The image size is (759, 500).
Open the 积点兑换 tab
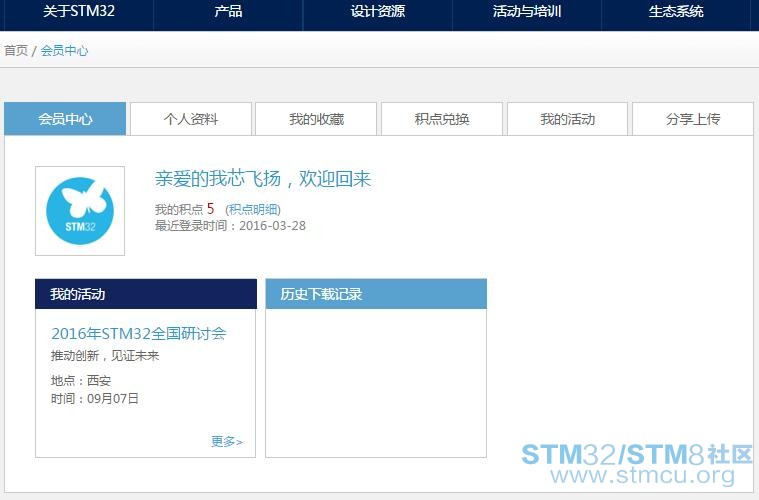click(x=441, y=119)
